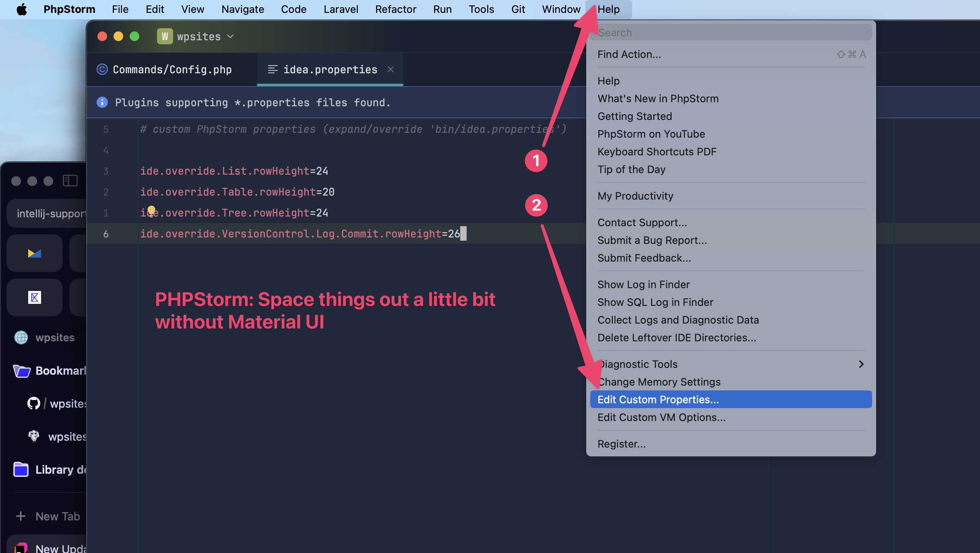
Task: Open the Code menu
Action: 294,9
